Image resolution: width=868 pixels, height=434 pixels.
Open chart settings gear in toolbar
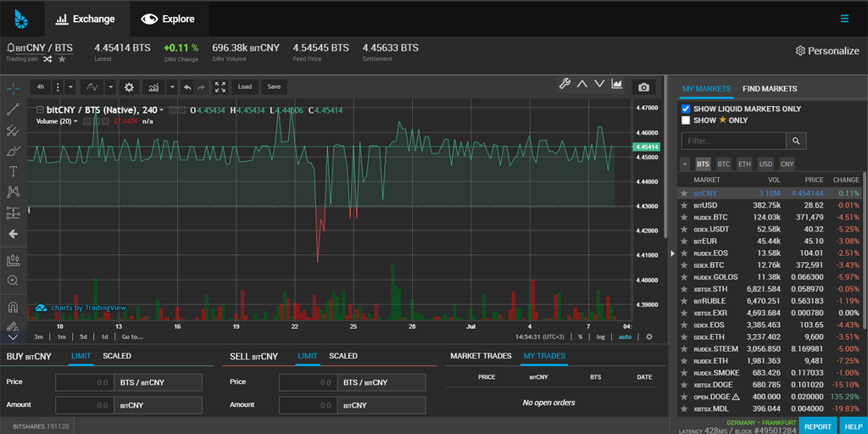pyautogui.click(x=129, y=87)
